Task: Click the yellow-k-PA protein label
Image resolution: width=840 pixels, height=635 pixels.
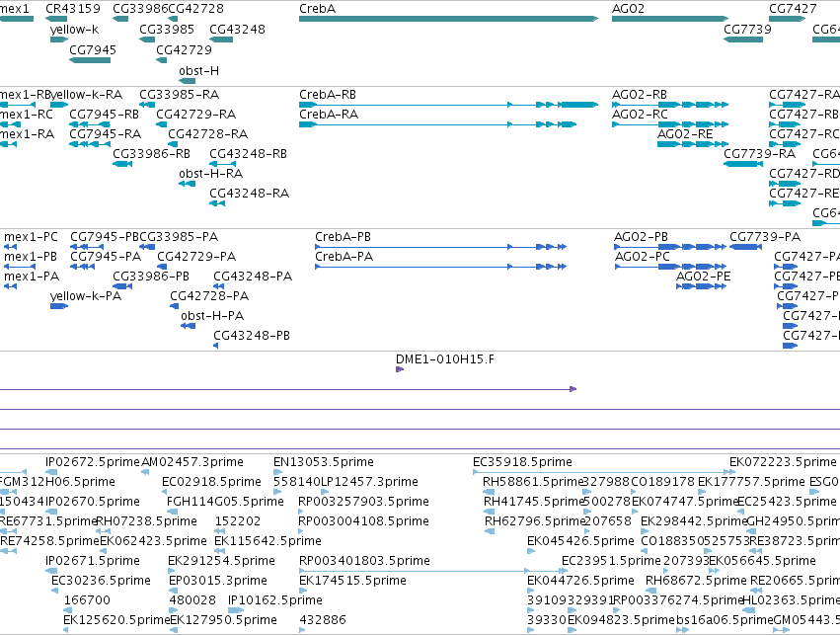Action: [x=86, y=296]
